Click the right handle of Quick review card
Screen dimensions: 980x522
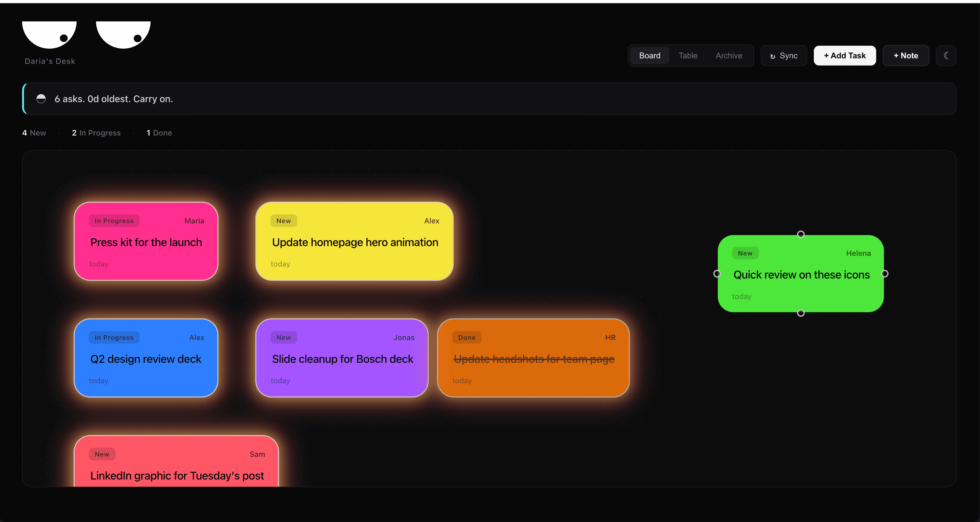[x=885, y=274]
